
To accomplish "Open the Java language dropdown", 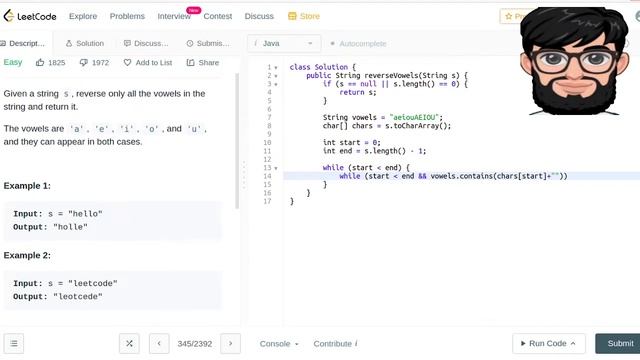I will point(284,44).
